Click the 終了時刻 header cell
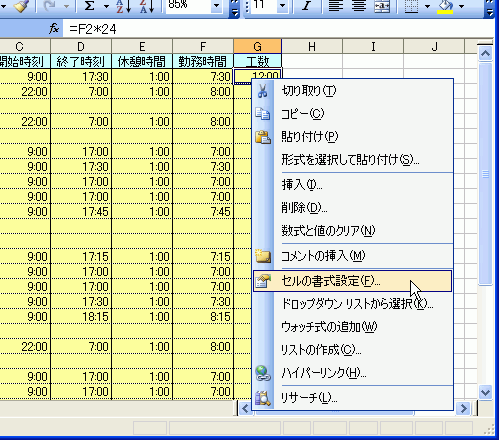This screenshot has width=499, height=440. [x=81, y=61]
